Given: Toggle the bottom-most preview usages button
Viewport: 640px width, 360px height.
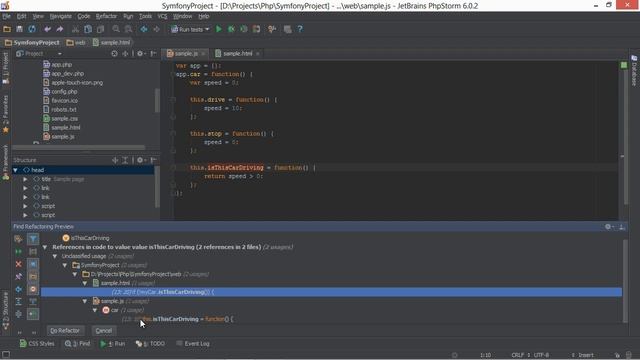Looking at the screenshot, I should [33, 314].
